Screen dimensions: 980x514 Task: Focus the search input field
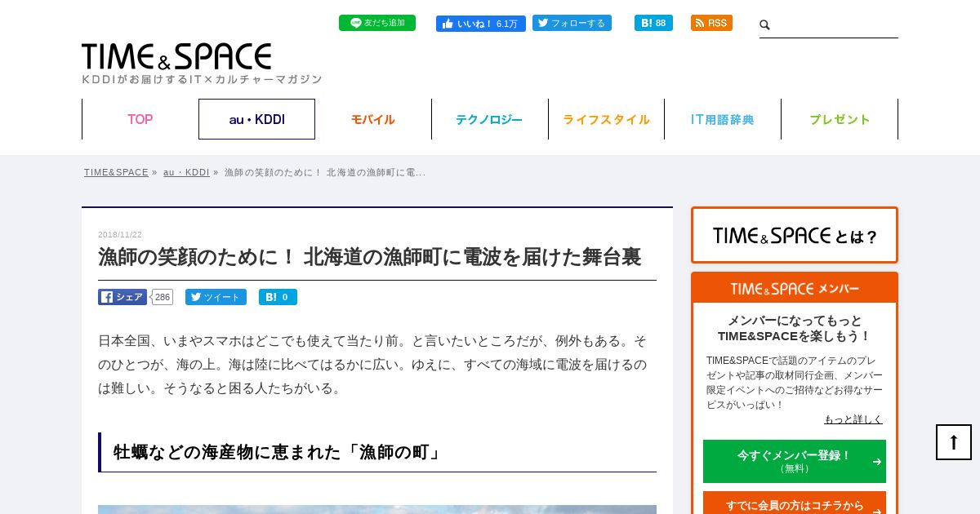click(835, 25)
